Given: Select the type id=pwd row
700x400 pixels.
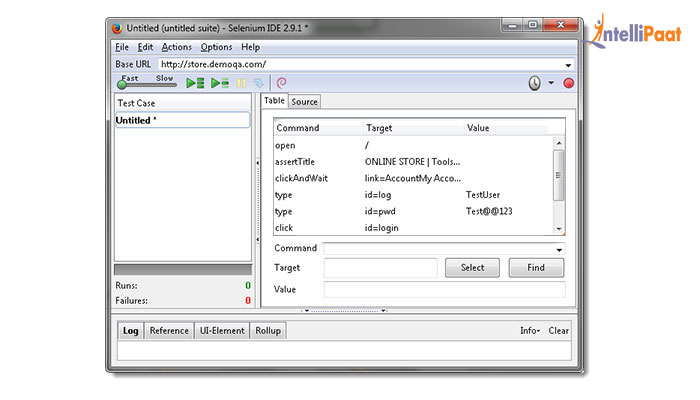Looking at the screenshot, I should pos(413,211).
